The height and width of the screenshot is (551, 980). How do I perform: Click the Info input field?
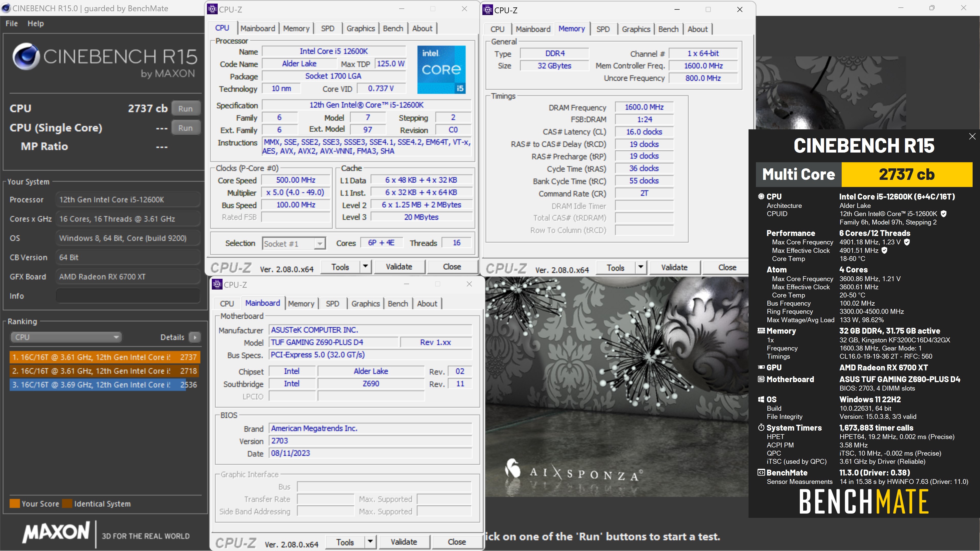coord(128,296)
